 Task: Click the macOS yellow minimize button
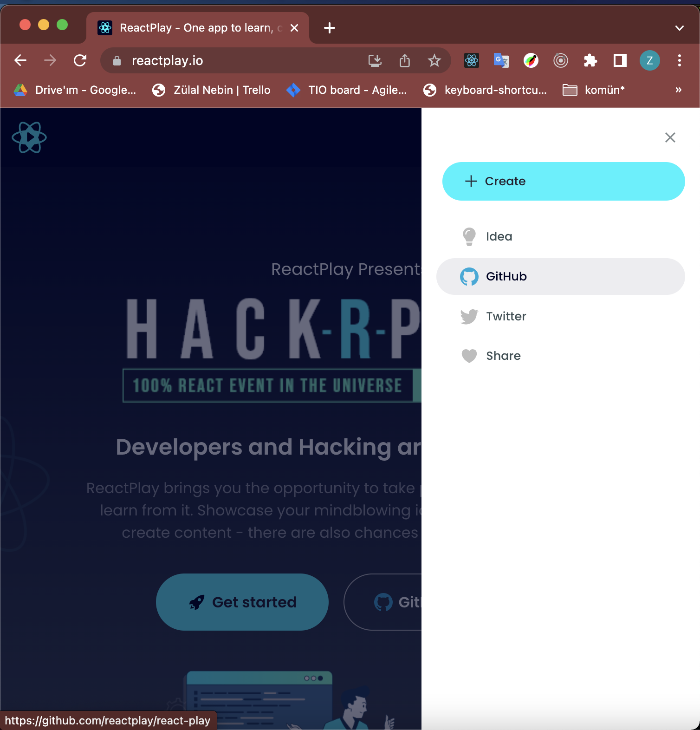pos(44,25)
